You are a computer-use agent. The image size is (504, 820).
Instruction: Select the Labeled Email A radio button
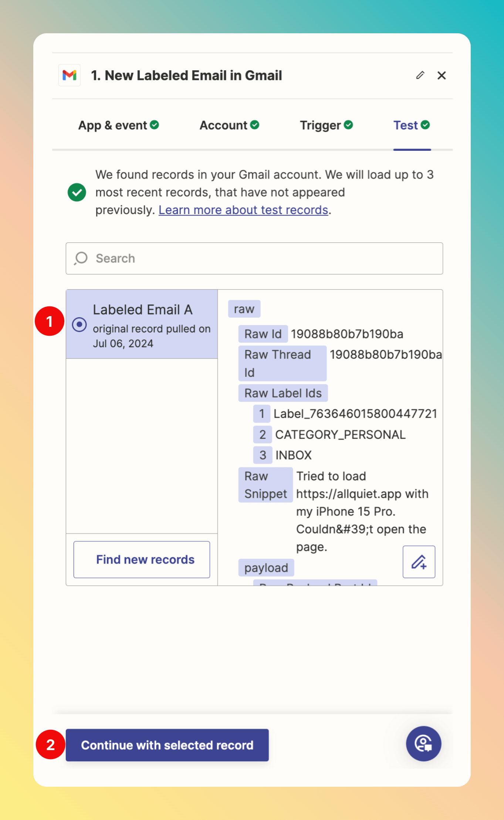(x=80, y=325)
